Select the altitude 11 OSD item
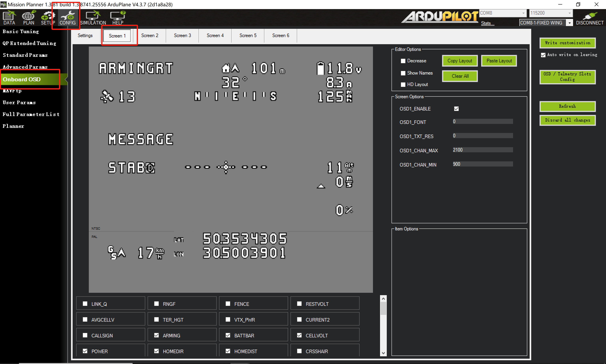 341,167
